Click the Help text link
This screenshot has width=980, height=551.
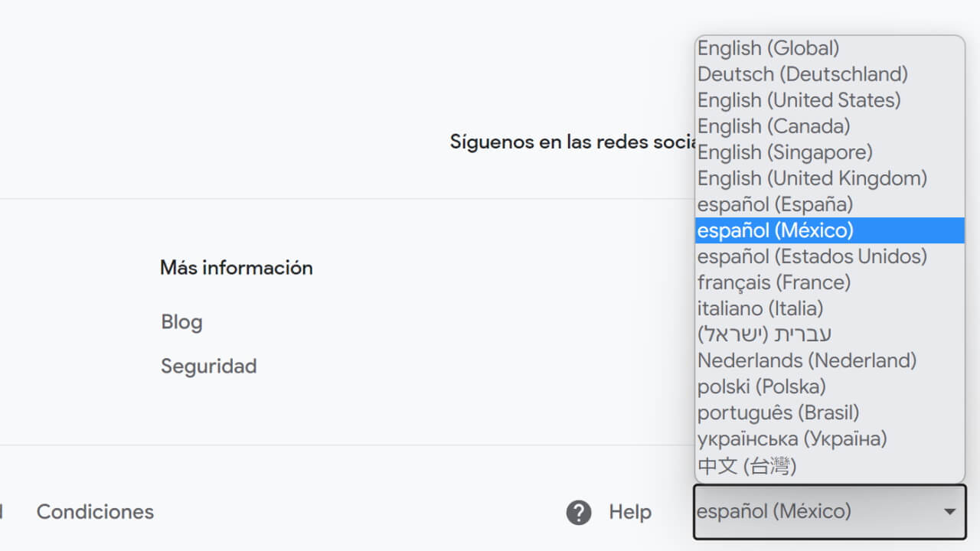(x=630, y=512)
